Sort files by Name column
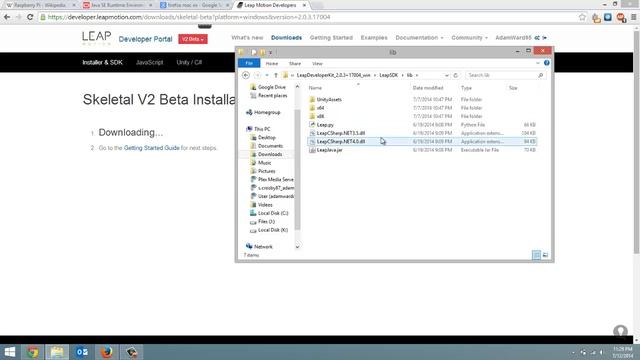640x360 pixels. tap(315, 88)
